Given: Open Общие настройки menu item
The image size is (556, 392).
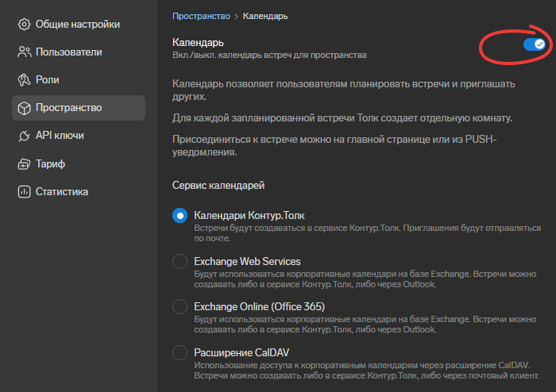Looking at the screenshot, I should (79, 25).
